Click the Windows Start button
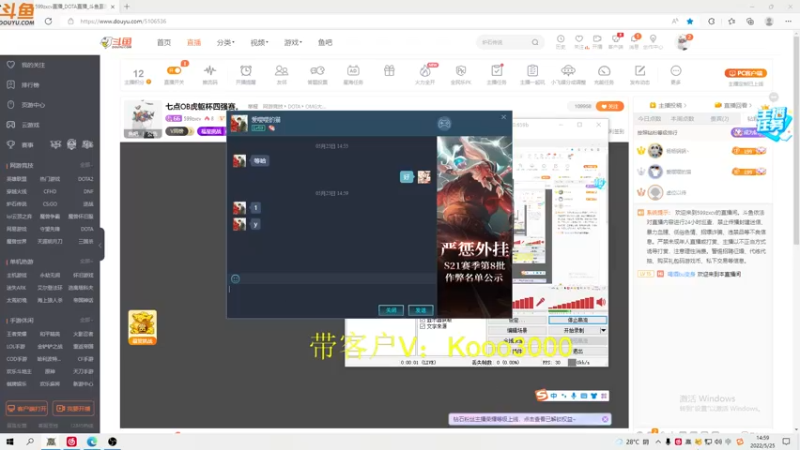 10,442
